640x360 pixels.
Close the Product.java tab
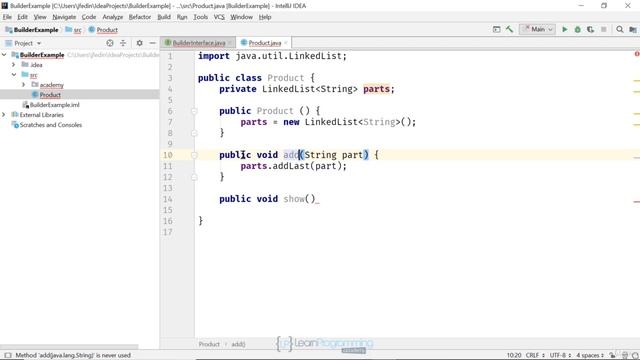tap(286, 43)
